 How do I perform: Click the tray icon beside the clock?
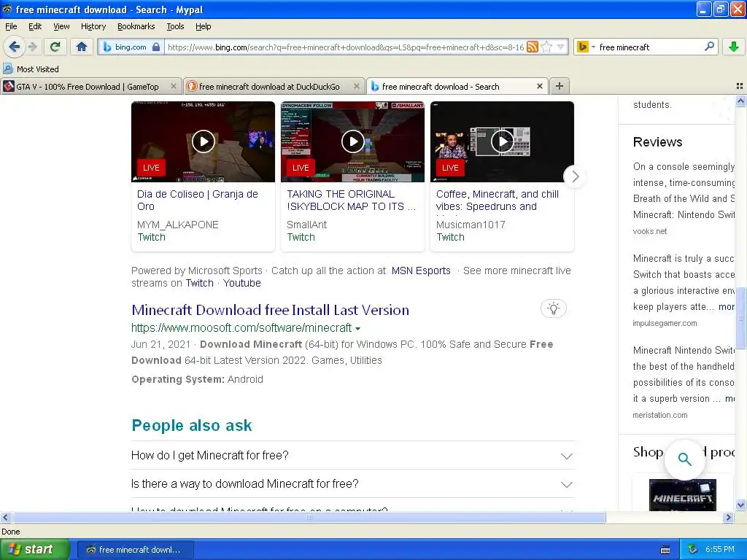pyautogui.click(x=693, y=549)
